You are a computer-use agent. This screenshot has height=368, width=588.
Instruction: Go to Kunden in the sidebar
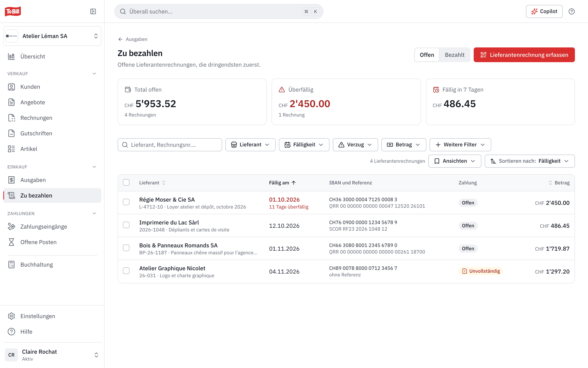pos(52,87)
